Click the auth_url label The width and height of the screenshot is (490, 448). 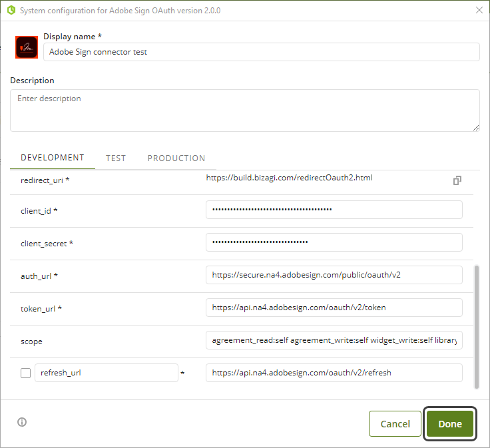(39, 276)
